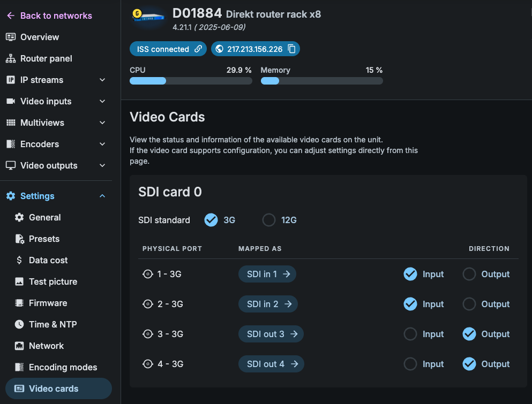532x404 pixels.
Task: Click the ISS connected badge
Action: [x=168, y=49]
